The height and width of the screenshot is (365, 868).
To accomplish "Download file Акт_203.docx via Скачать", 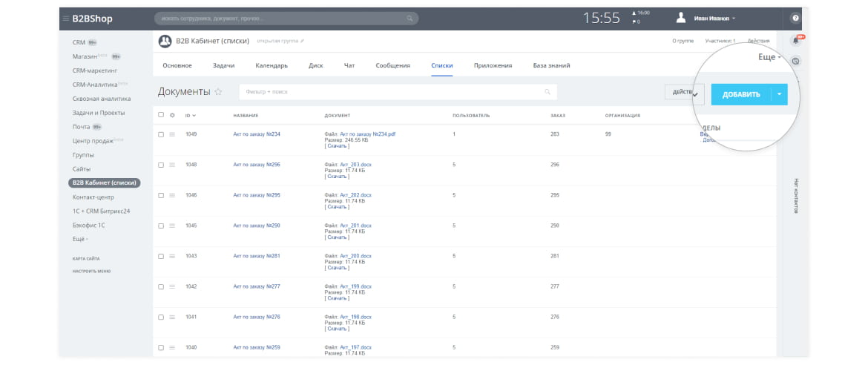I will [337, 176].
